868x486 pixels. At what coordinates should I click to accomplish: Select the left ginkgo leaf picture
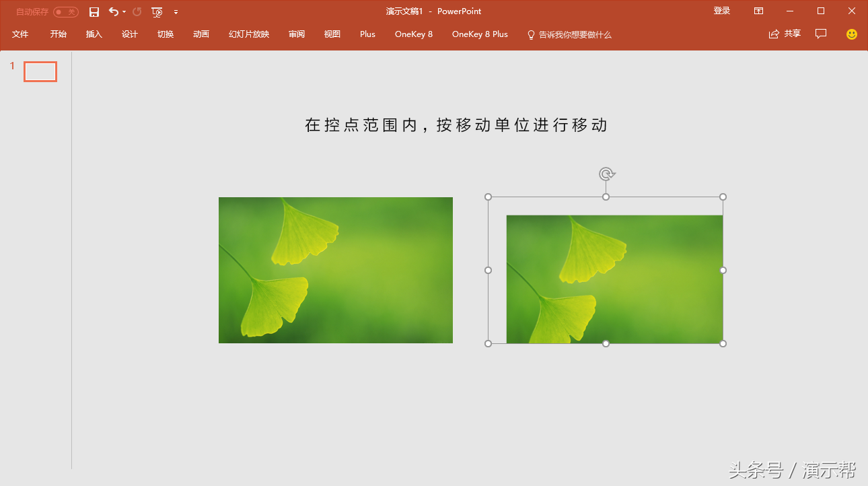pyautogui.click(x=336, y=270)
